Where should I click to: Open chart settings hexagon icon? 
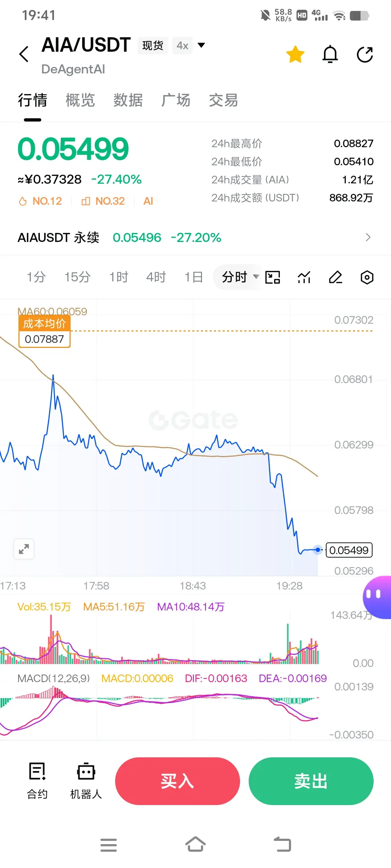(x=367, y=277)
